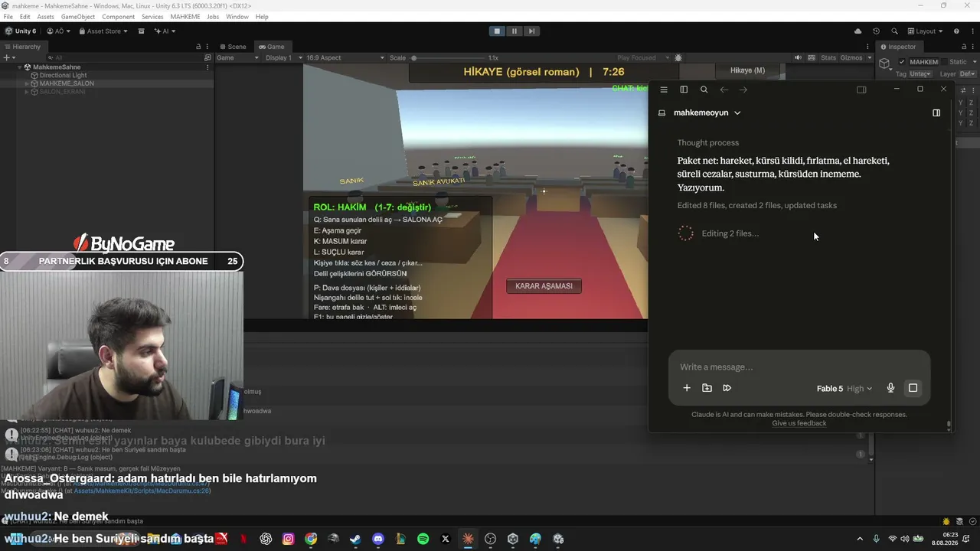The width and height of the screenshot is (980, 551).
Task: Collapse the MahkemeSahne scene in Hierarchy
Action: point(20,67)
